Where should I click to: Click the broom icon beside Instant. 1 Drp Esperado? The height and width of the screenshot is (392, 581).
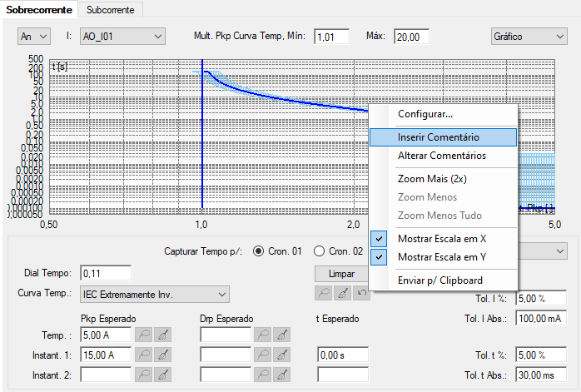281,355
